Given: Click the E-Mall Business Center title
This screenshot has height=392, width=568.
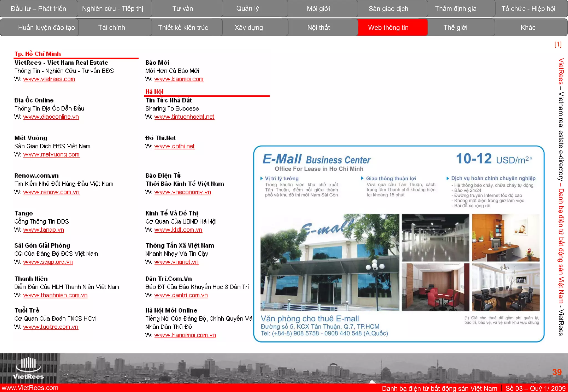Looking at the screenshot, I should click(x=316, y=159).
